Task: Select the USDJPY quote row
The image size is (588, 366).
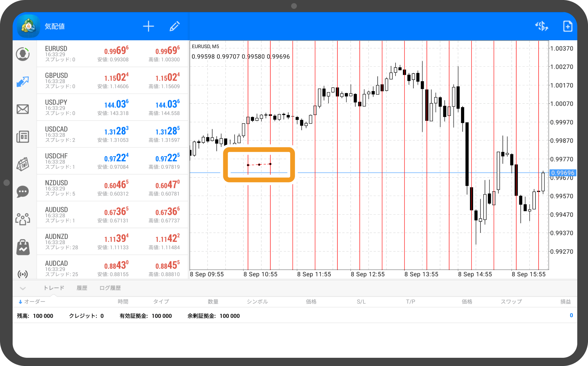Action: pos(112,107)
